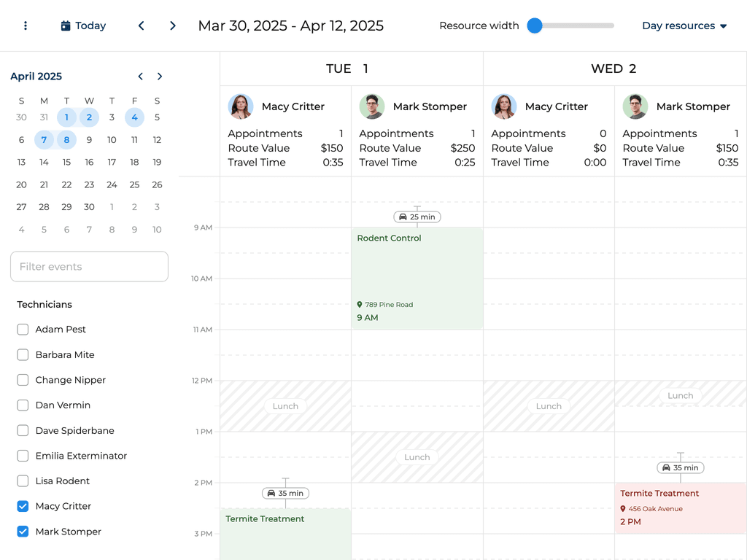Check the Barbara Mite technician filter

pos(23,354)
